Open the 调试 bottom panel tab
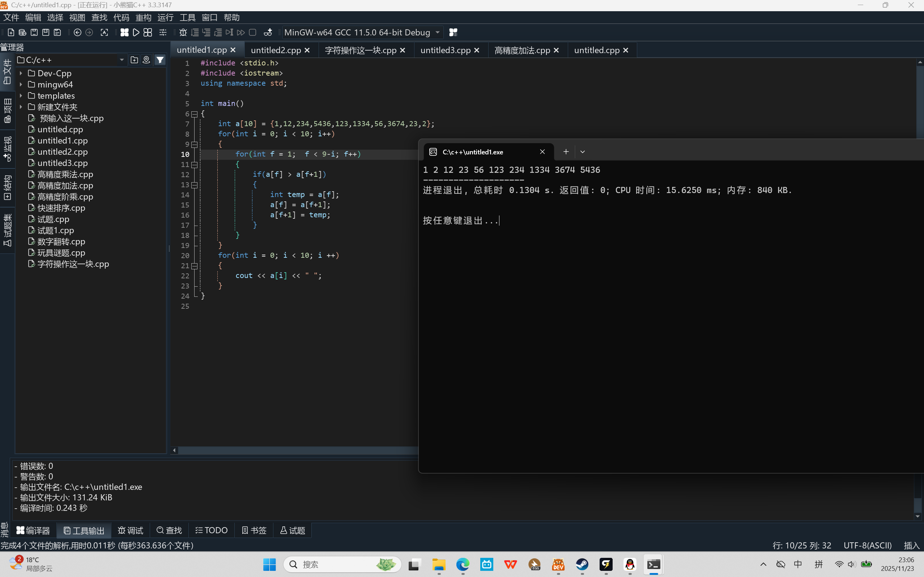Screen dimensions: 924x577 click(x=131, y=530)
